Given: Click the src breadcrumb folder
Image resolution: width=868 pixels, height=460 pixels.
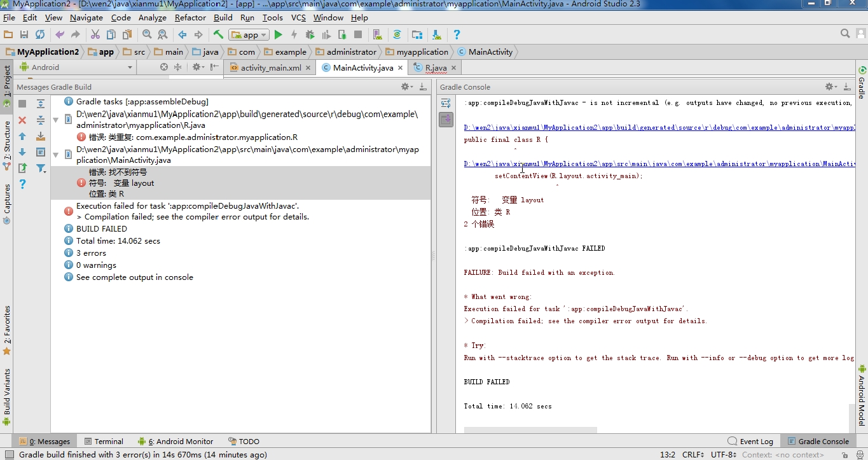Looking at the screenshot, I should click(134, 52).
